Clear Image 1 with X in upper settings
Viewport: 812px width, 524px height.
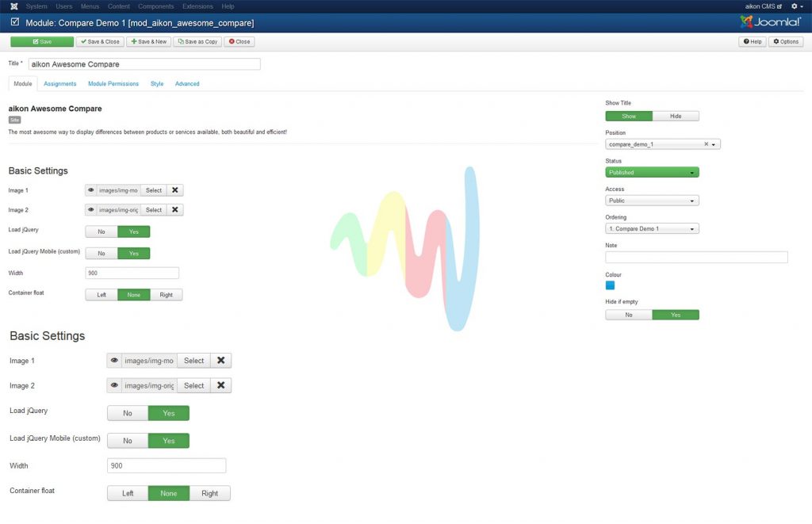point(175,190)
